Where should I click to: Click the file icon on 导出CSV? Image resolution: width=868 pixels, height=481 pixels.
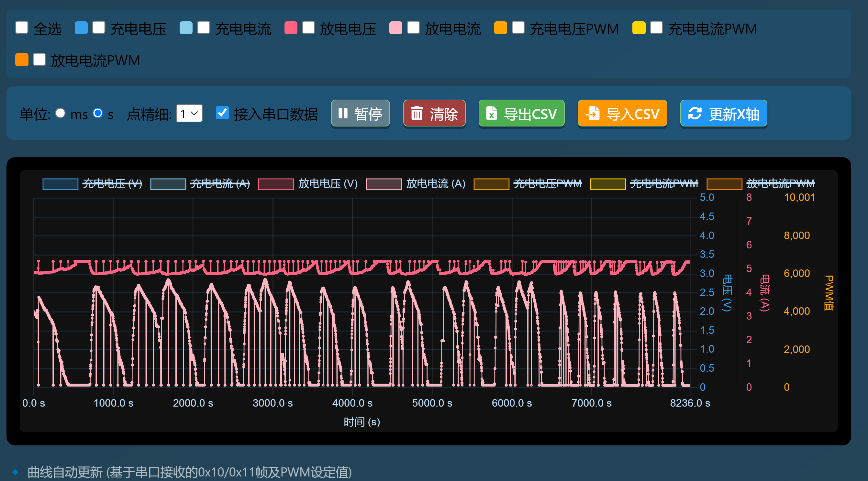point(491,113)
